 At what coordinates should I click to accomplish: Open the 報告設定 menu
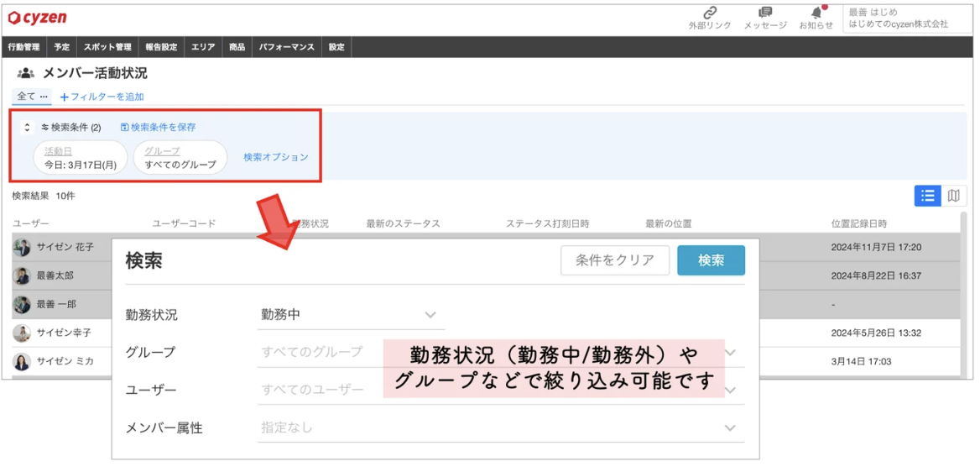161,47
